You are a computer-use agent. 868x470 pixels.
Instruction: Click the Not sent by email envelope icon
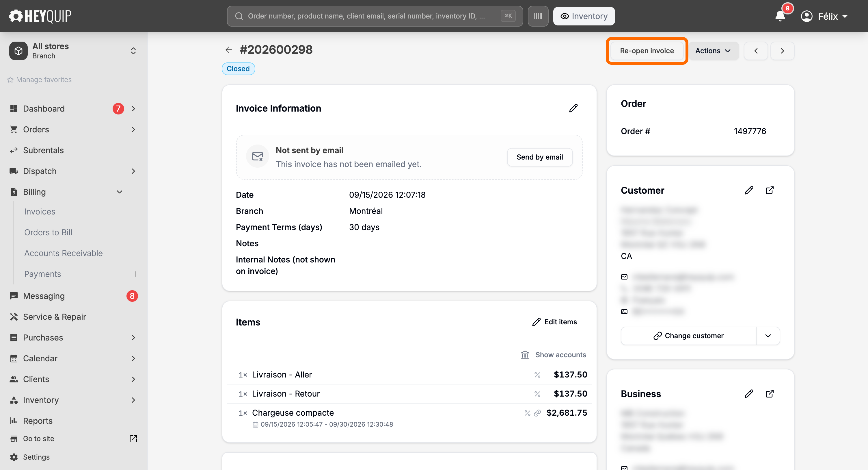[258, 157]
